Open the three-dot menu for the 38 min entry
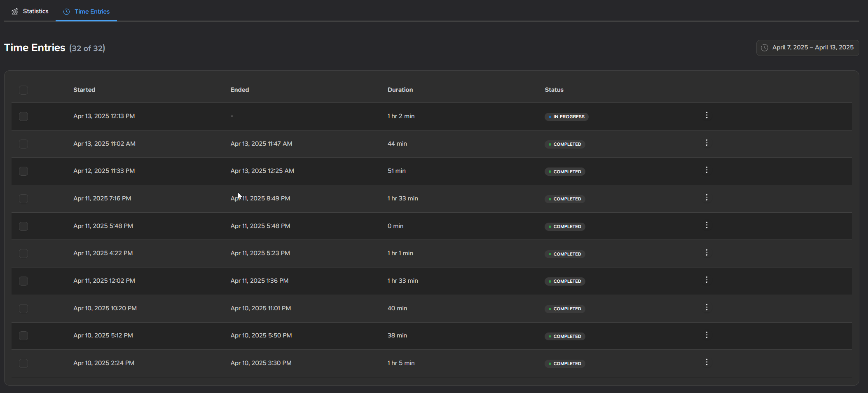 point(707,335)
